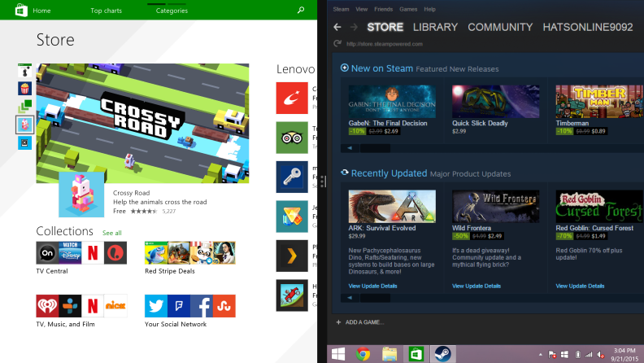The height and width of the screenshot is (363, 644).
Task: Go to Store Home tab
Action: click(x=42, y=11)
